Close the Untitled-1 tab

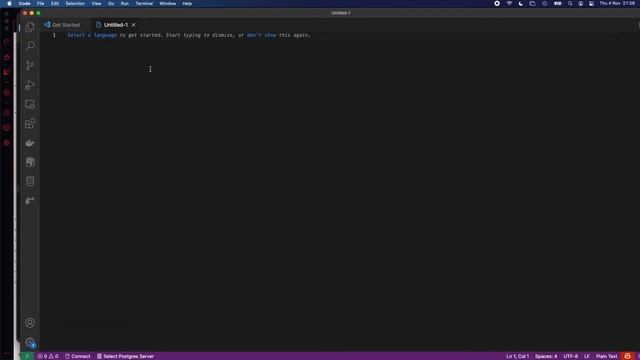click(133, 25)
